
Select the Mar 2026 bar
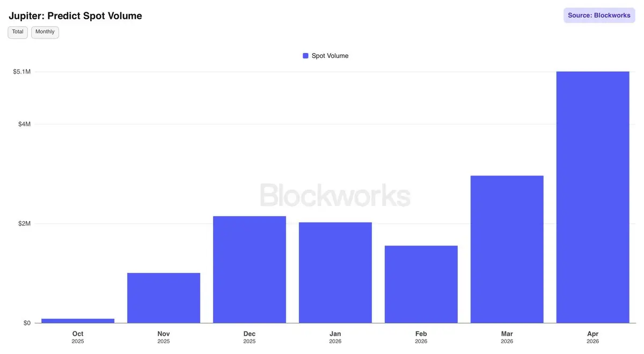click(507, 249)
